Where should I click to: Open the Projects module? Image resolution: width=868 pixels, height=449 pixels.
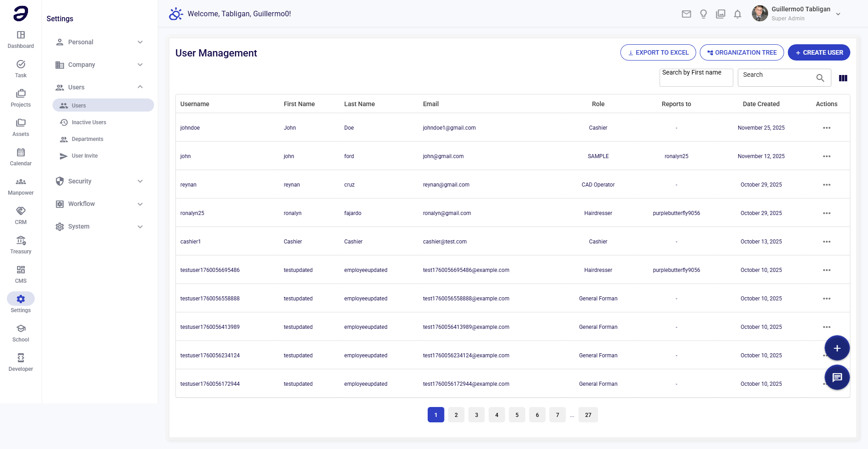[20, 98]
